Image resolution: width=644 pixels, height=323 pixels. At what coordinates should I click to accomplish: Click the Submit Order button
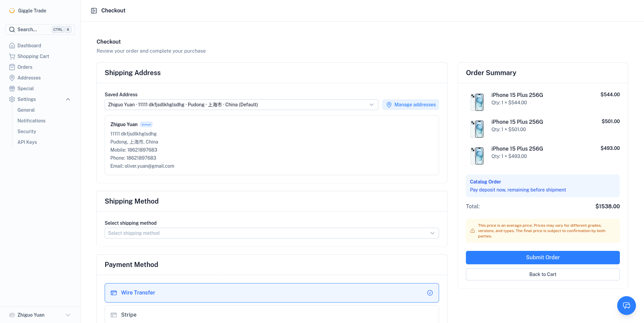(x=543, y=257)
